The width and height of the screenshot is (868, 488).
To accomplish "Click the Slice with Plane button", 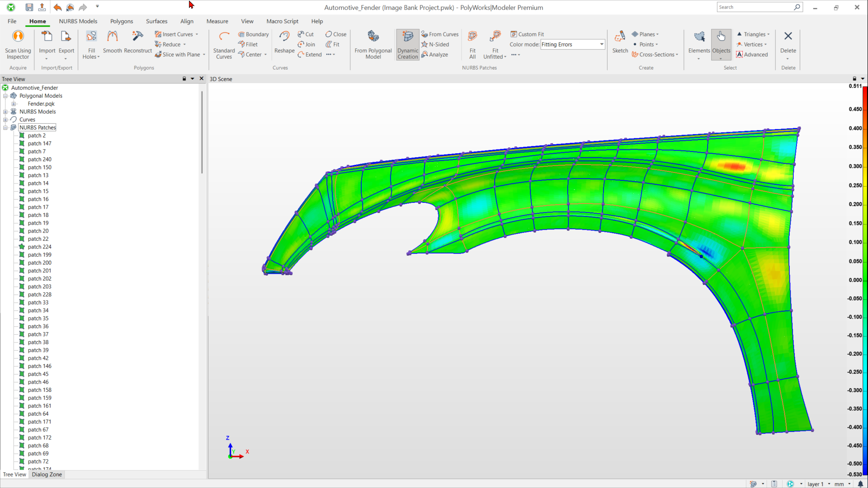I will [177, 55].
